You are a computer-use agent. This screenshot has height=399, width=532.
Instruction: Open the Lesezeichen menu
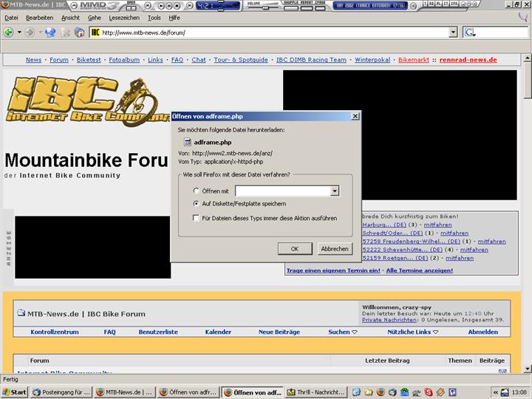click(123, 17)
